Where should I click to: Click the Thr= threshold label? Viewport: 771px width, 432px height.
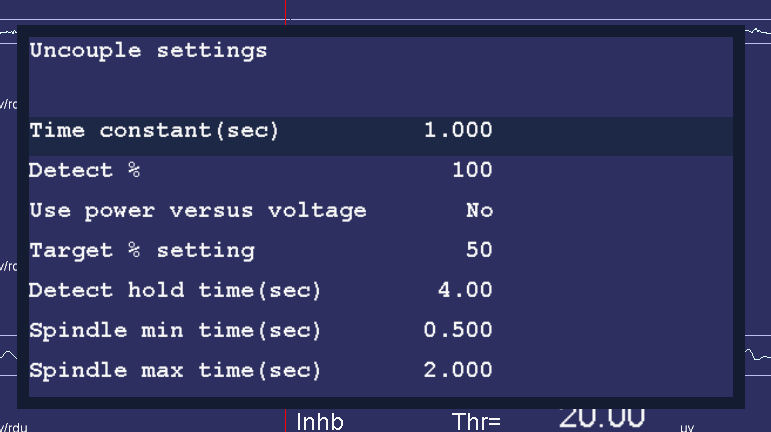476,422
